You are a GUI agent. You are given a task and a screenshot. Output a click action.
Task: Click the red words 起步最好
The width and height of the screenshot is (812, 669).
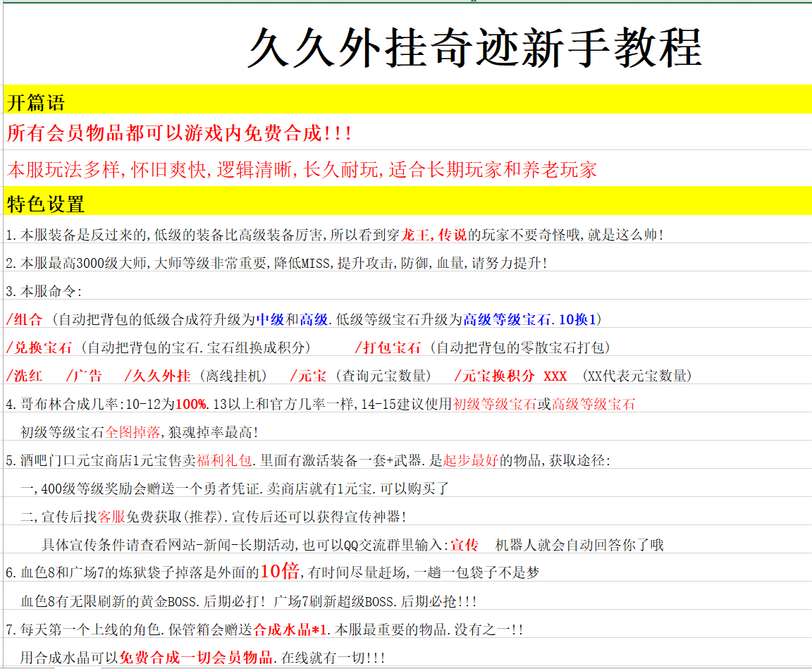(x=470, y=460)
